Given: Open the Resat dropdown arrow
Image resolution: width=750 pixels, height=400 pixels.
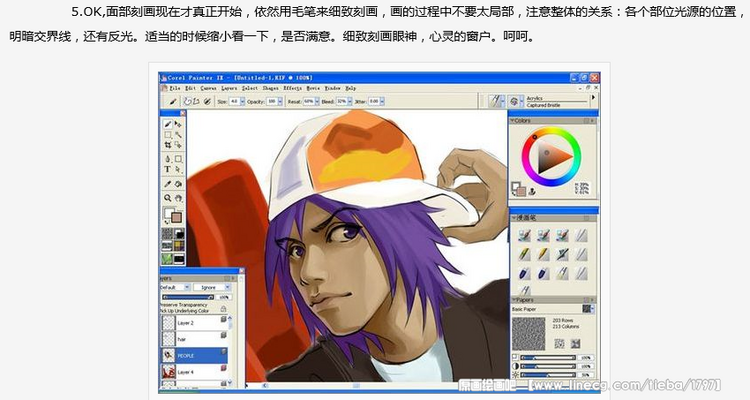Looking at the screenshot, I should click(317, 101).
